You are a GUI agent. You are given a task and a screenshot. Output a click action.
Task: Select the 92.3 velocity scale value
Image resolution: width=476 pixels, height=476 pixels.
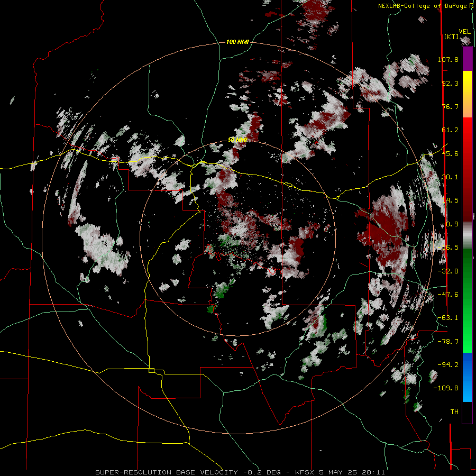tap(450, 83)
